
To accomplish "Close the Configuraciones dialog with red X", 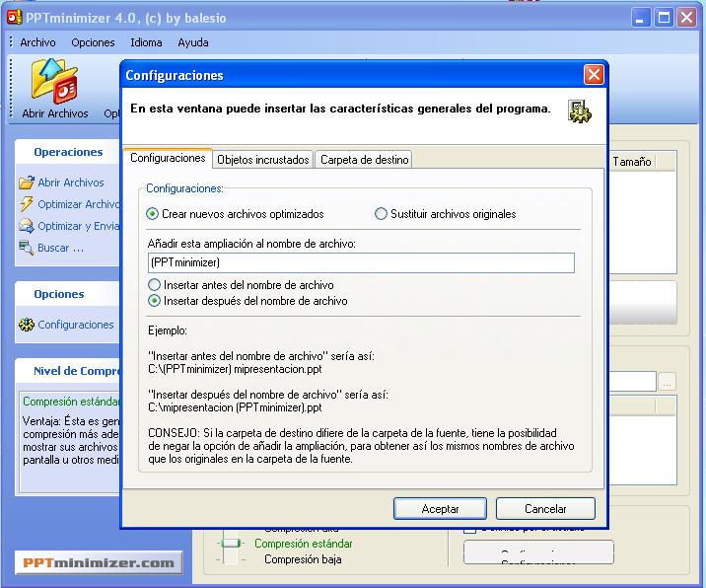I will pos(594,74).
